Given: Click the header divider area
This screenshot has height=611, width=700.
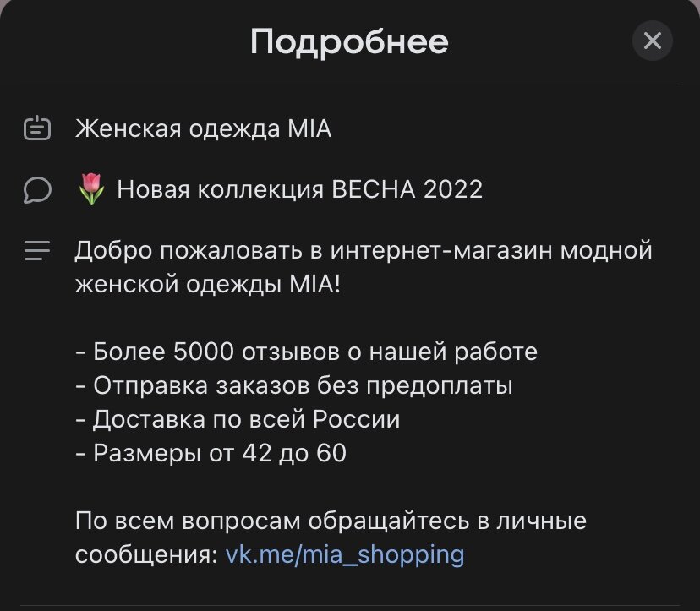Looking at the screenshot, I should click(x=350, y=81).
